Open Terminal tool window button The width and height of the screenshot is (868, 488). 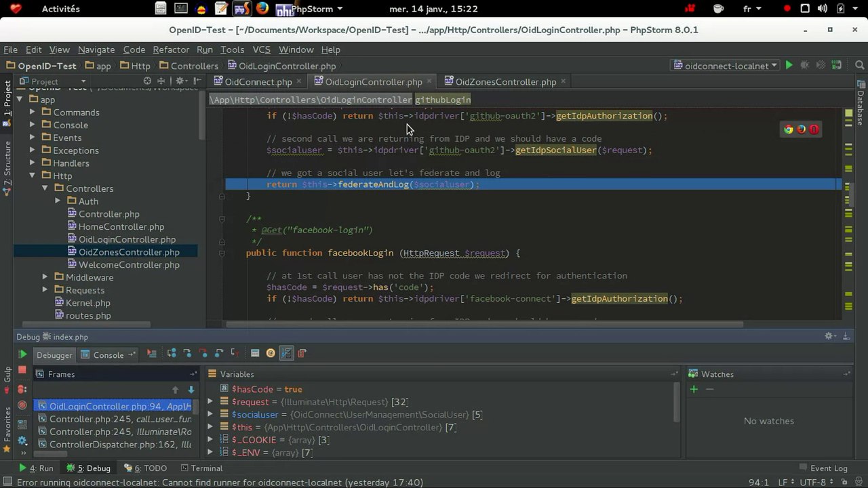tap(201, 468)
